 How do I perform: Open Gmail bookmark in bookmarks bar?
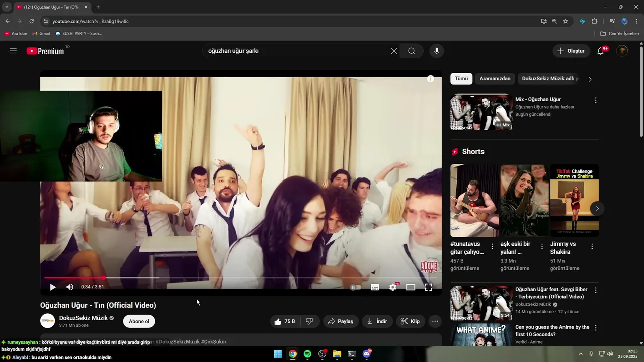[x=41, y=34]
